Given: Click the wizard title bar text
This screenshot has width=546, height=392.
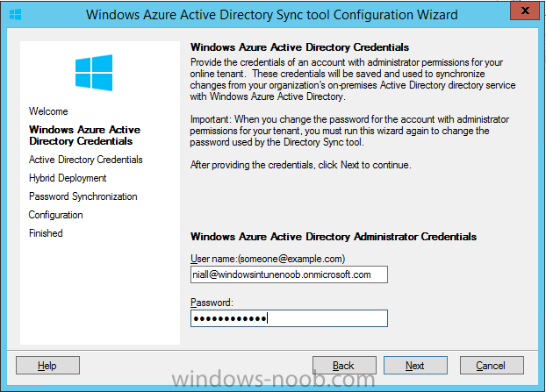Looking at the screenshot, I should coord(272,15).
